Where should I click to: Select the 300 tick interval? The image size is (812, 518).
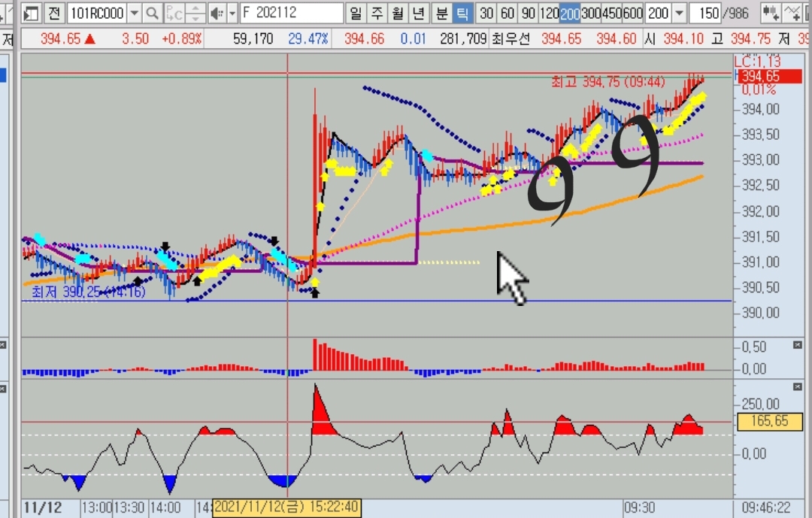(x=592, y=13)
